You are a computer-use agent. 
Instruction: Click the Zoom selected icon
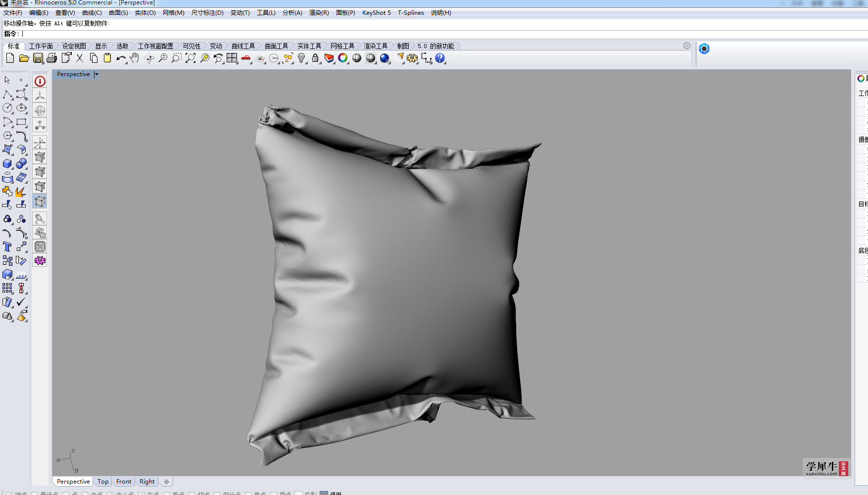point(204,58)
